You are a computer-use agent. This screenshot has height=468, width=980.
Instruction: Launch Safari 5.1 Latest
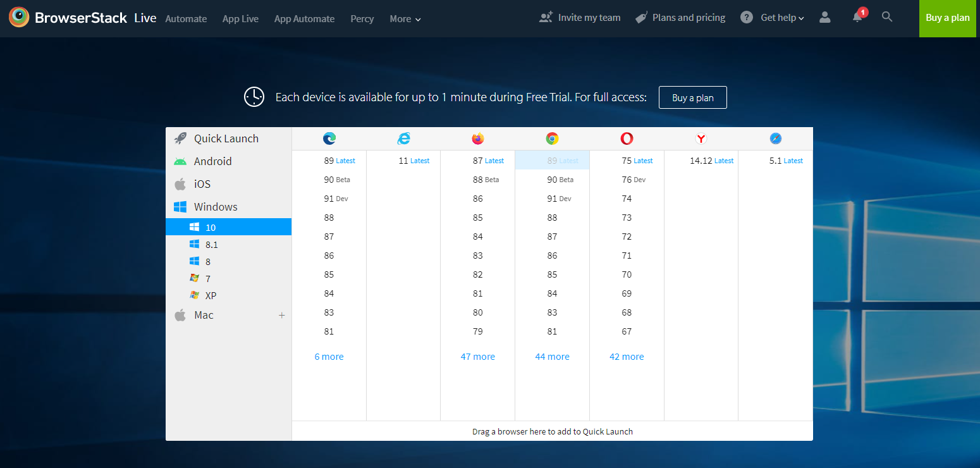(776, 161)
